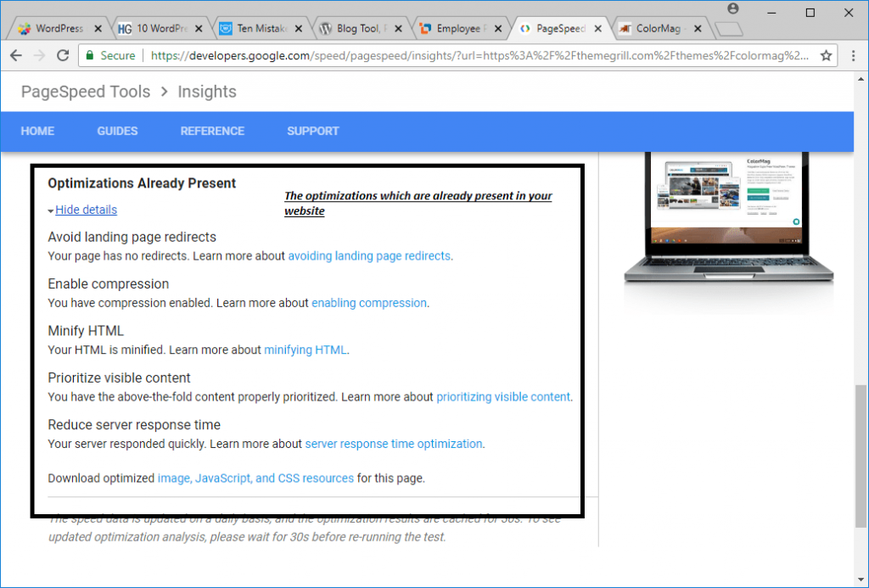
Task: Open the avoiding landing page redirects link
Action: pos(369,255)
